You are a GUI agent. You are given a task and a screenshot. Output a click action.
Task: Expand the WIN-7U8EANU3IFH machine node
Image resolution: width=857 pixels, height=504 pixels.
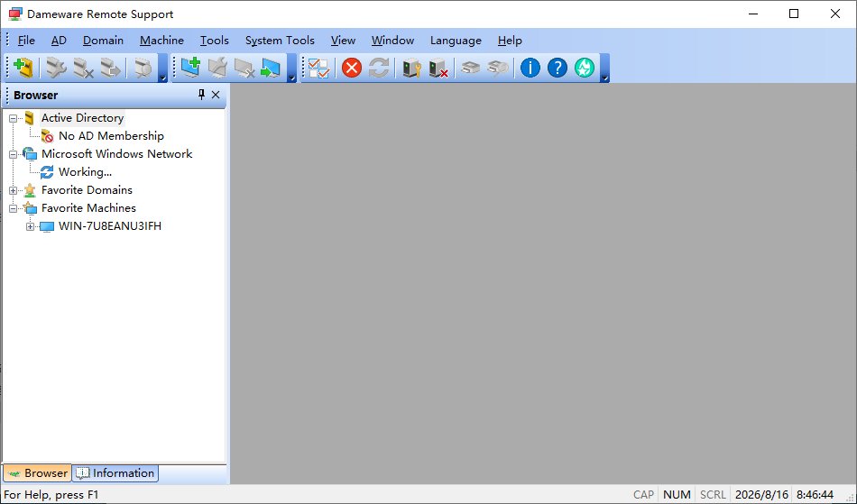pos(30,226)
